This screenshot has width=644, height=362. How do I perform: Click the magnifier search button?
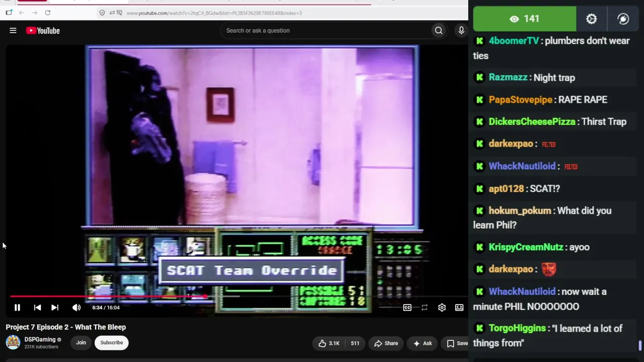(439, 31)
